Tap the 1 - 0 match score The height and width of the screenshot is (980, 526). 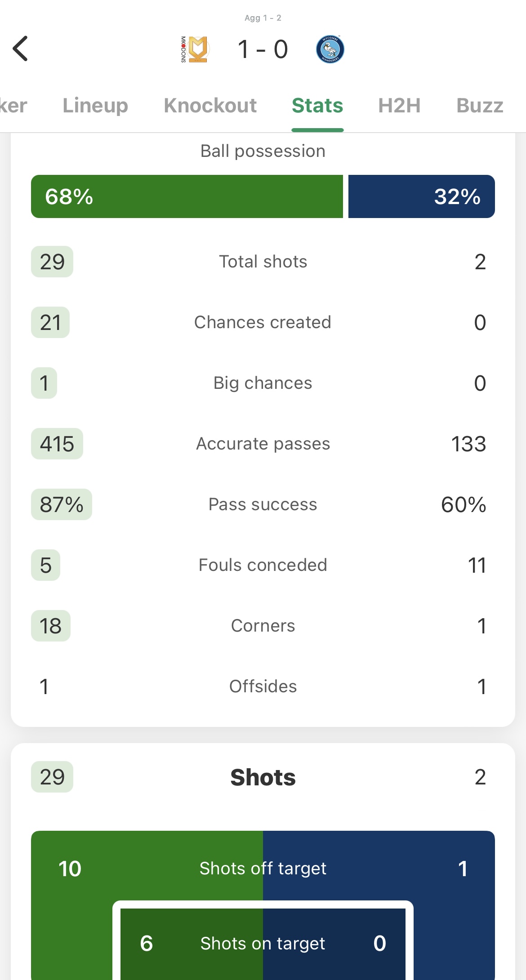pyautogui.click(x=263, y=49)
